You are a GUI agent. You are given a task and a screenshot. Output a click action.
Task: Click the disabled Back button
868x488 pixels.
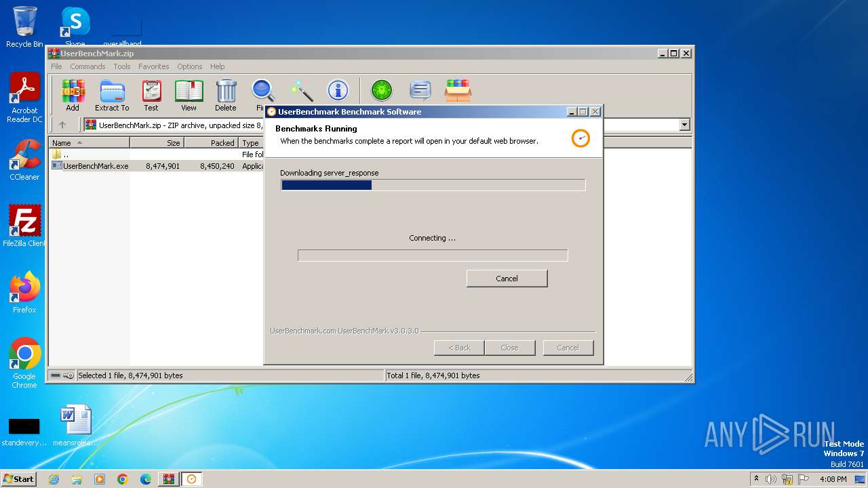coord(459,348)
